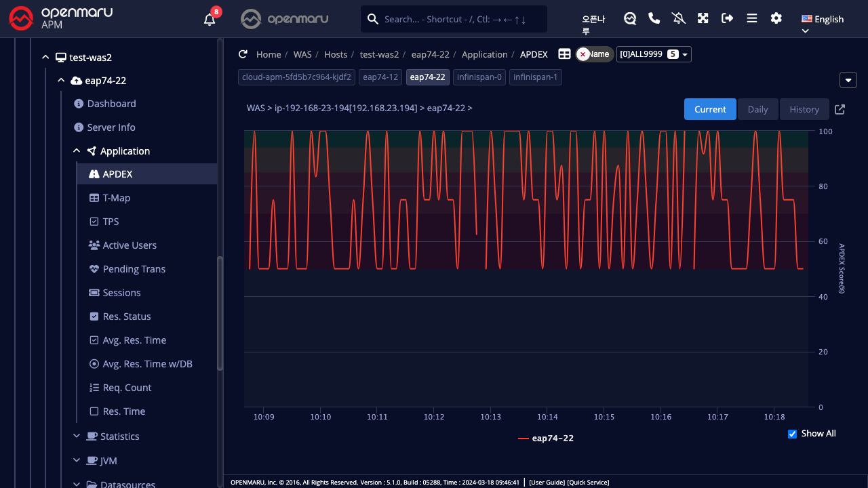Open the chat monitor icon in header
This screenshot has width=868, height=488.
[x=630, y=19]
